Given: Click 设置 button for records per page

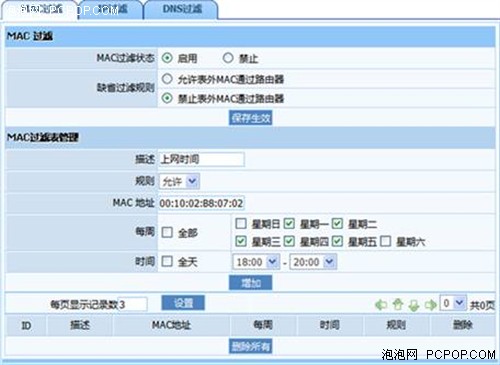Looking at the screenshot, I should point(183,303).
